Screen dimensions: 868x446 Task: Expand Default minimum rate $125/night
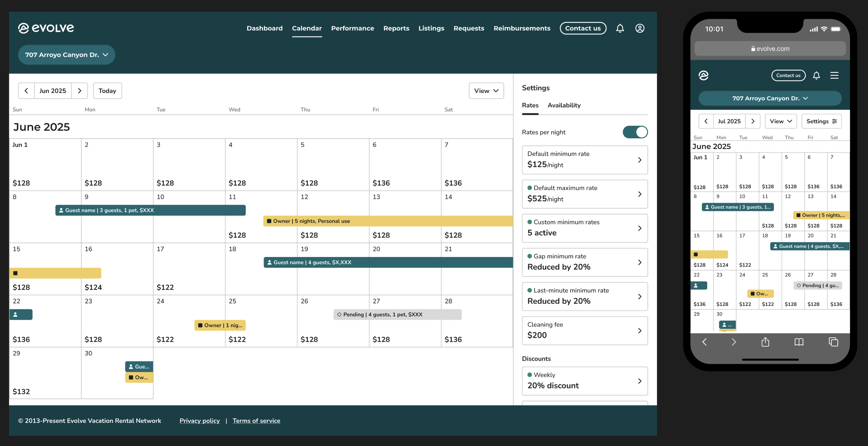585,160
